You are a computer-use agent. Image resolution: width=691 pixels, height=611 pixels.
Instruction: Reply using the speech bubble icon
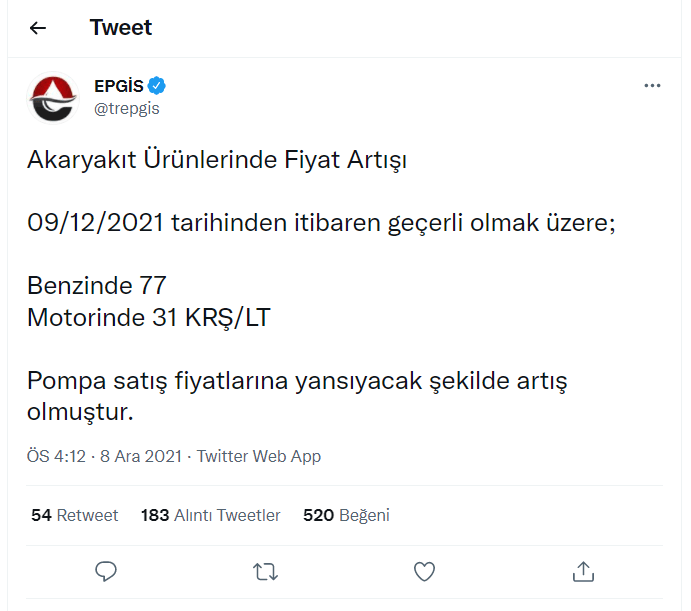(106, 571)
